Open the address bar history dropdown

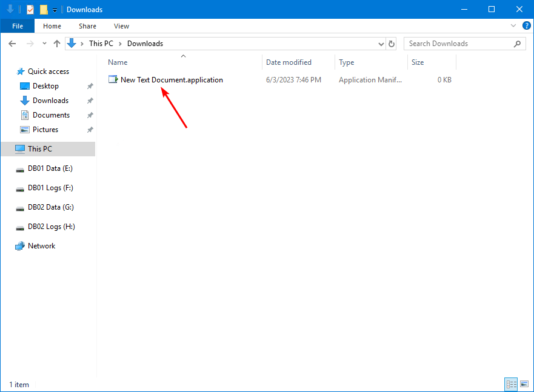[x=381, y=44]
